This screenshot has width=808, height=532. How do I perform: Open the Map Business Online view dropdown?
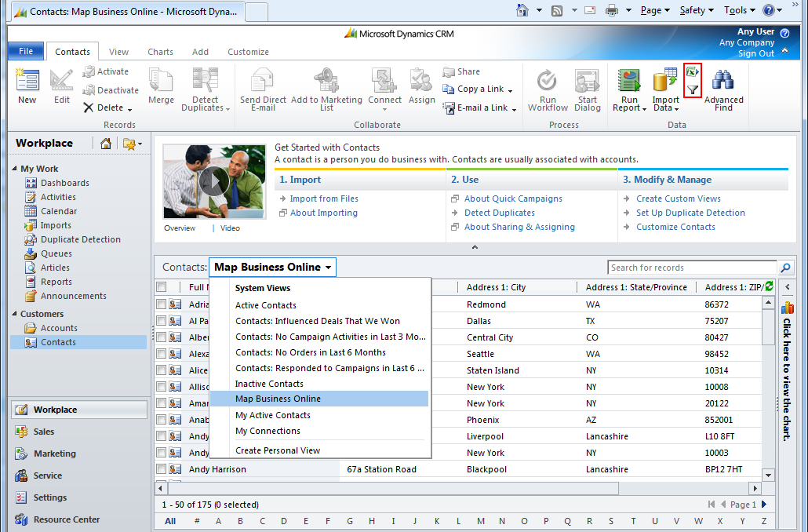(x=272, y=267)
